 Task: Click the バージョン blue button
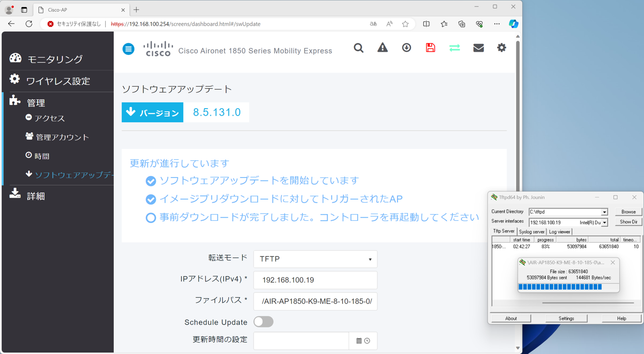pyautogui.click(x=152, y=113)
